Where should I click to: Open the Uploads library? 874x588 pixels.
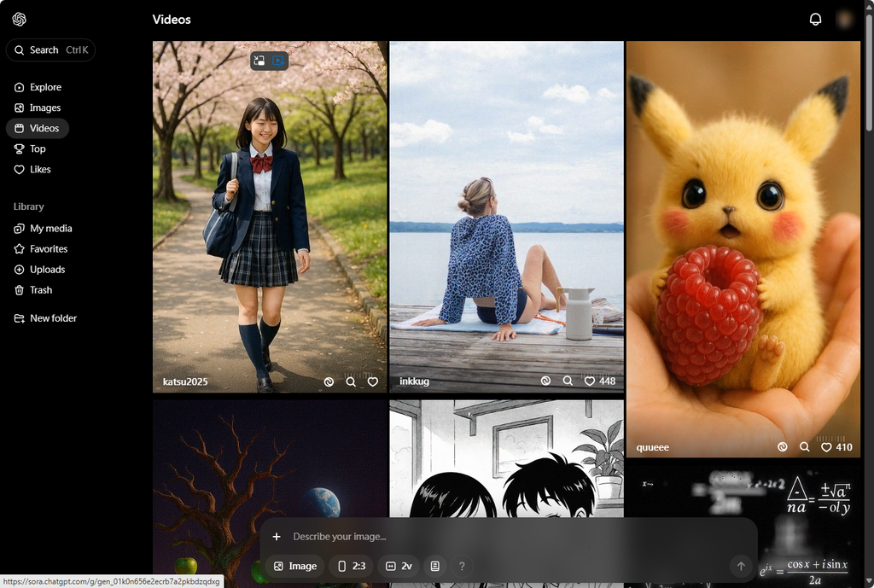(x=39, y=270)
